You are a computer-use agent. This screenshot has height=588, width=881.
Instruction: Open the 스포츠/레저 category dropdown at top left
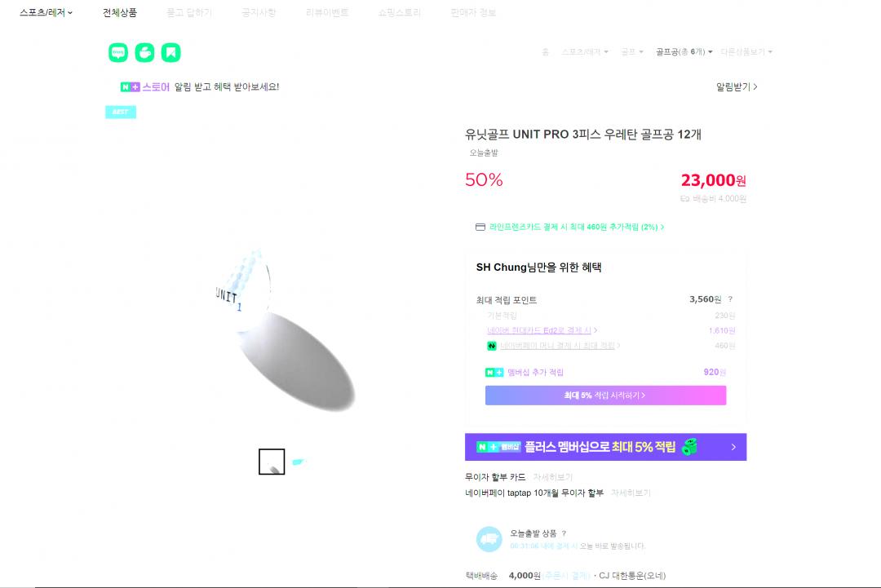click(46, 13)
